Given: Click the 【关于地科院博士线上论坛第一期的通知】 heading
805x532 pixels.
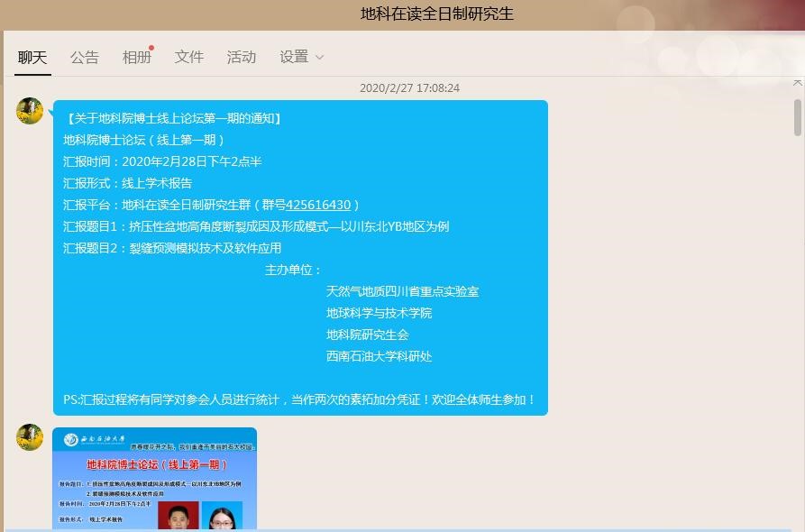Looking at the screenshot, I should coord(173,118).
